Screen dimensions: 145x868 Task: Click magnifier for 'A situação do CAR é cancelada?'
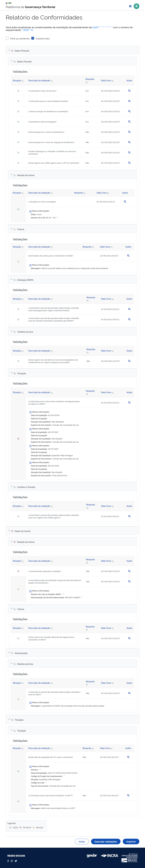click(125, 202)
